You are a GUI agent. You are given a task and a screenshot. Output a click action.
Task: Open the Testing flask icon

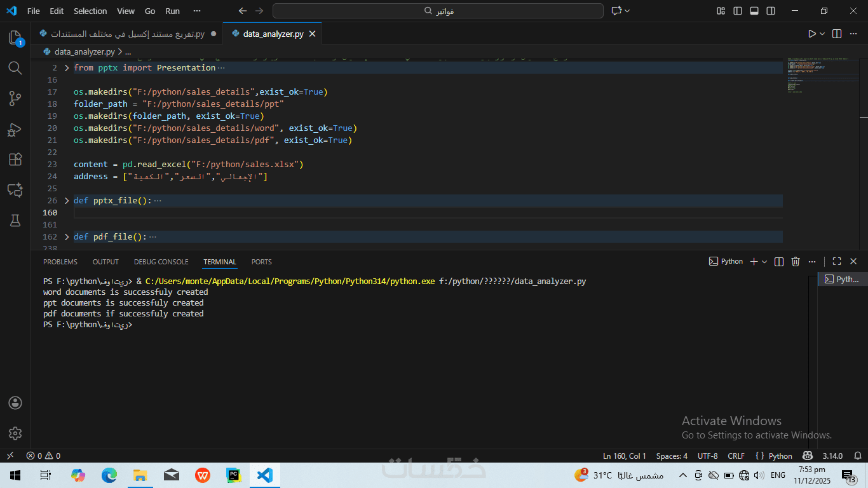click(x=15, y=220)
